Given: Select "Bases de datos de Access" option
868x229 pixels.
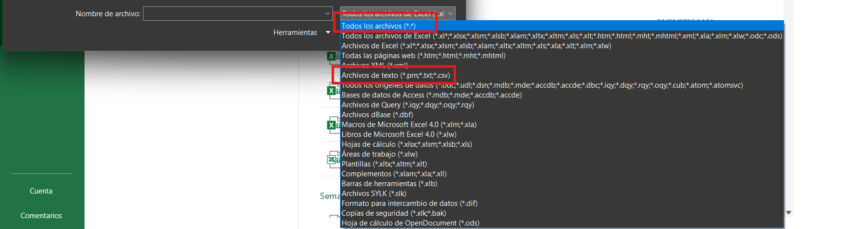Looking at the screenshot, I should coord(431,95).
